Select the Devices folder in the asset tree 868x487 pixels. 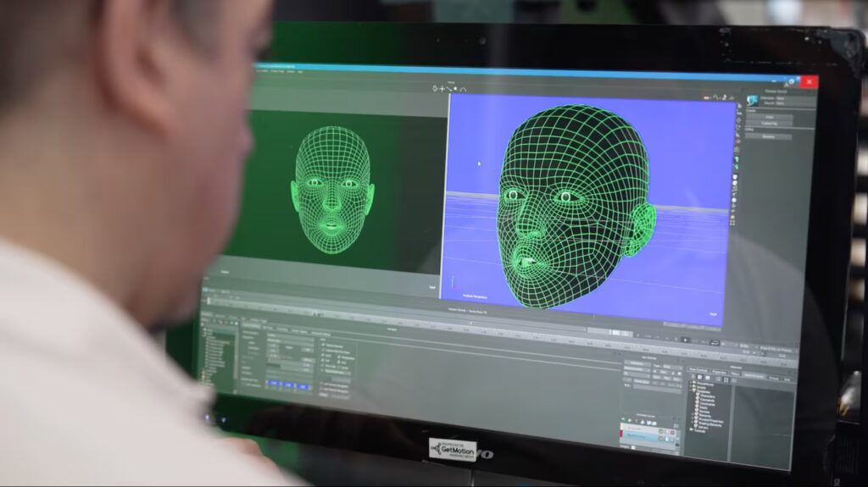tap(704, 412)
